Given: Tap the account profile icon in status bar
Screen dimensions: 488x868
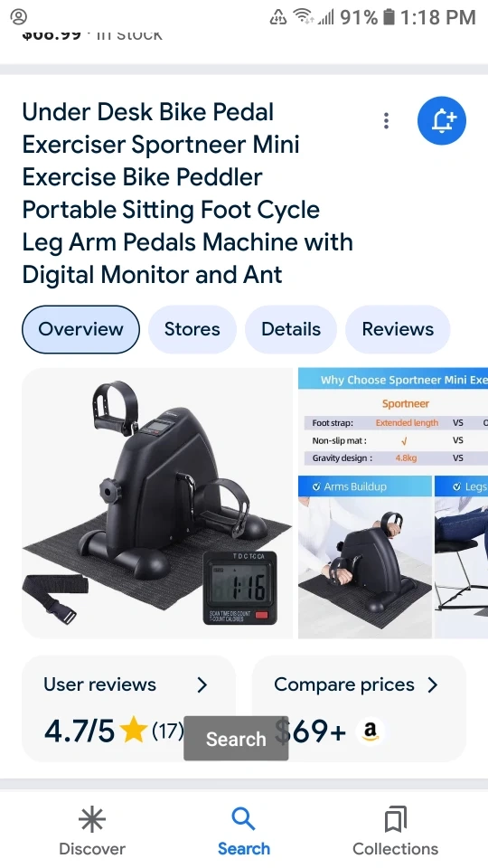Looking at the screenshot, I should point(19,17).
